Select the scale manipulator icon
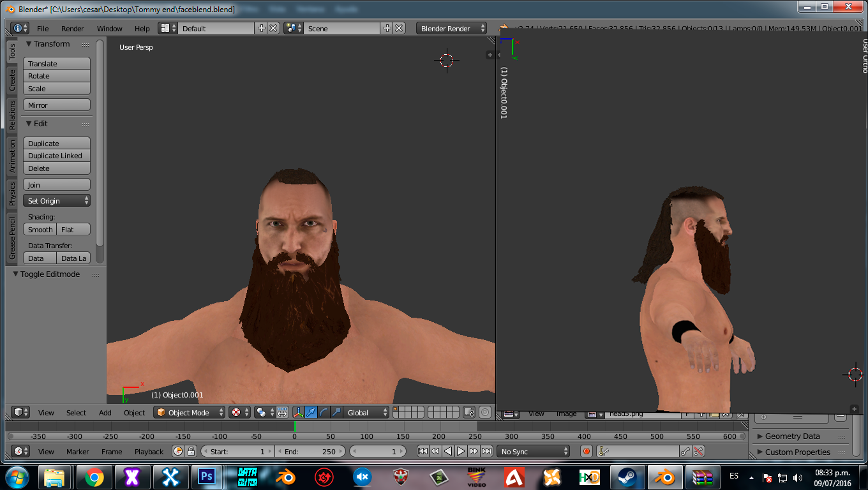 (x=336, y=412)
